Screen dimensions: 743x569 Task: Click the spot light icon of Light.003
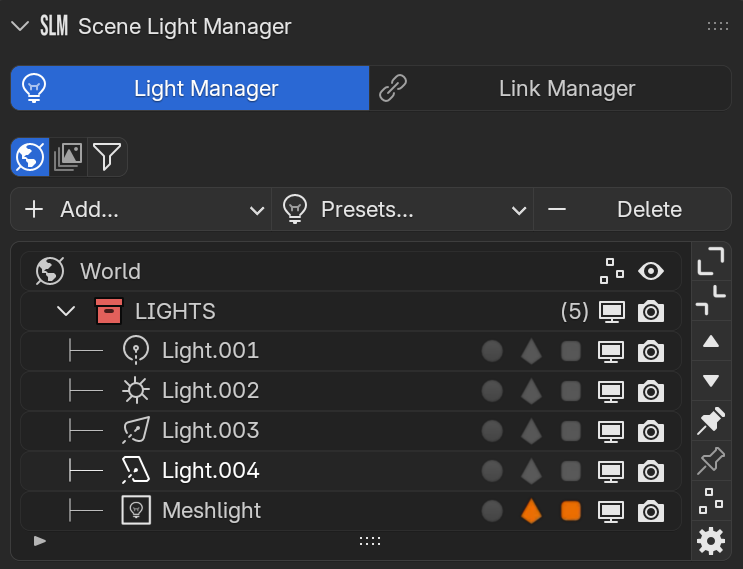point(136,430)
